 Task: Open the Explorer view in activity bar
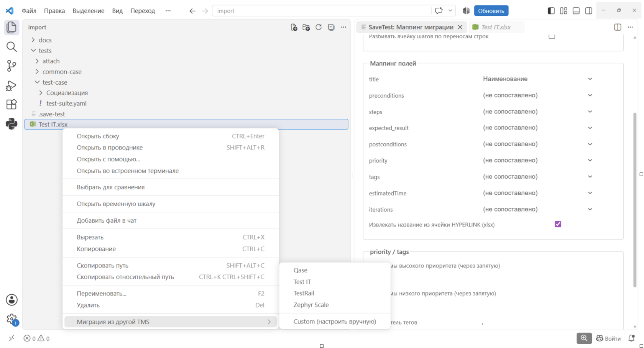point(11,27)
